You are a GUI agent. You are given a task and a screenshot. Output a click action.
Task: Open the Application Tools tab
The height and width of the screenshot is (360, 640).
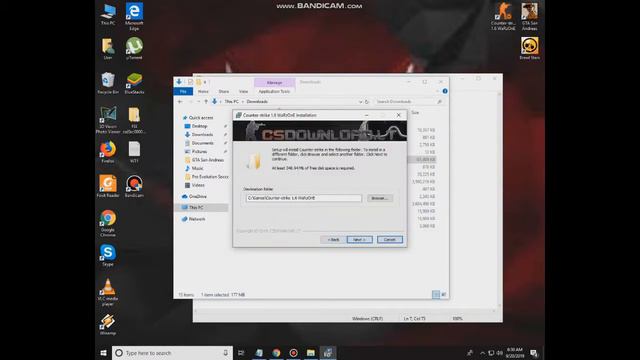pos(274,91)
